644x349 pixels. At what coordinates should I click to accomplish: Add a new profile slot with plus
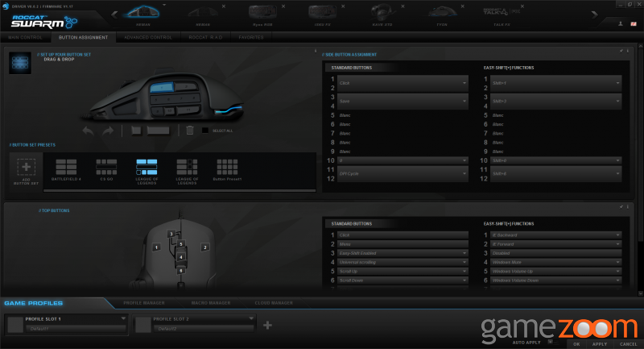click(x=267, y=325)
